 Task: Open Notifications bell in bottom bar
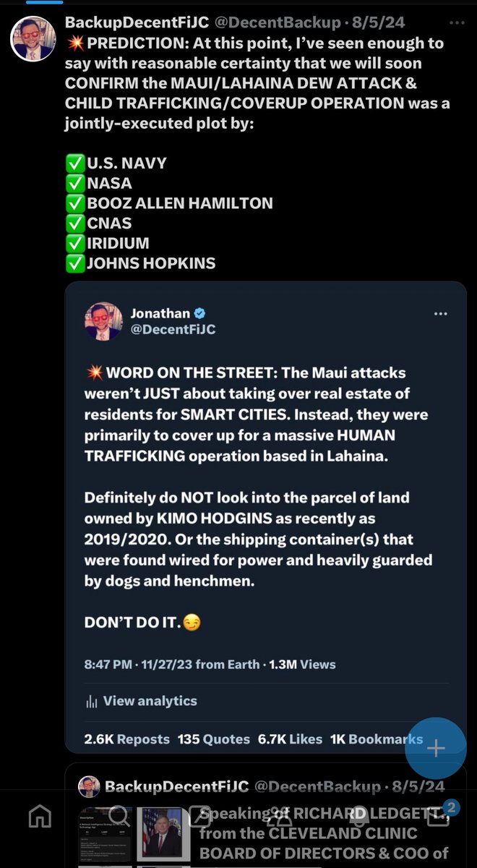(x=358, y=817)
